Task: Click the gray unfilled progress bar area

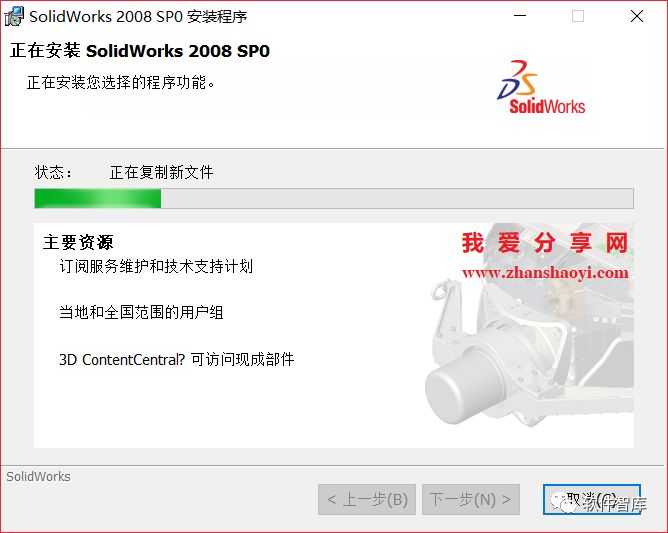Action: coord(397,199)
